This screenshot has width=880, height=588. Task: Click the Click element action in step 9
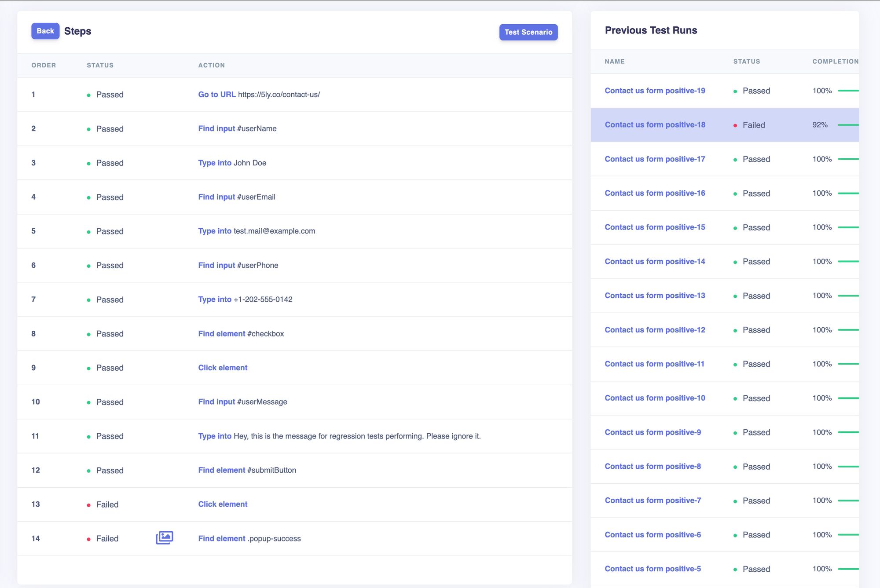click(223, 368)
